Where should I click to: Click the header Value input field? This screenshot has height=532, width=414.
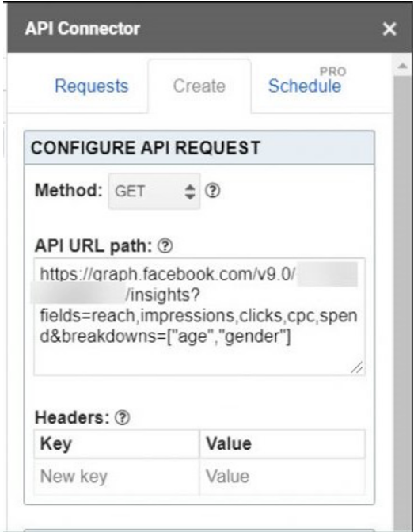point(283,477)
